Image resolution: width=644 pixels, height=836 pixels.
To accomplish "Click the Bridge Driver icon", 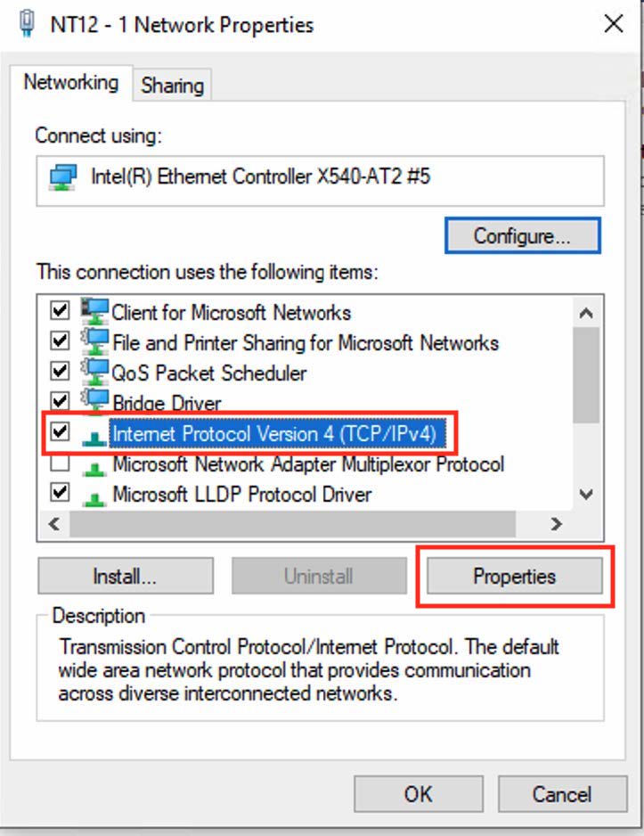I will [x=94, y=401].
